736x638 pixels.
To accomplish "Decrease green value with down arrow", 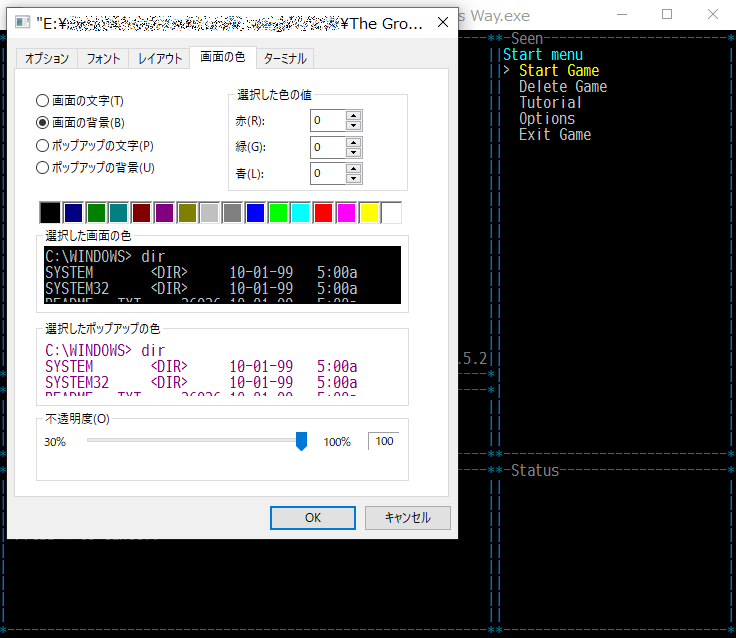I will pyautogui.click(x=353, y=153).
